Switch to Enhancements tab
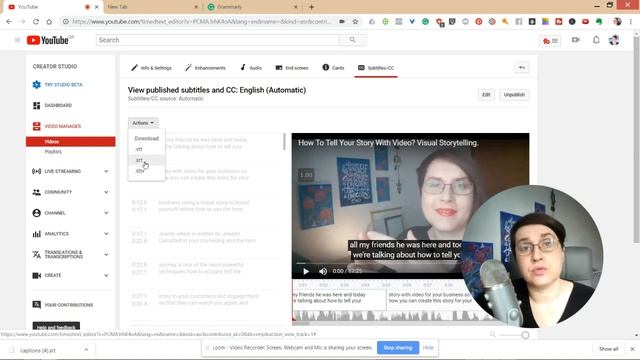The height and width of the screenshot is (360, 640). point(205,68)
